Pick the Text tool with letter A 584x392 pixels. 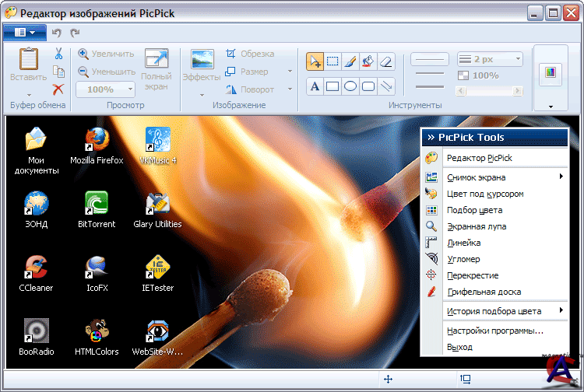(x=315, y=86)
